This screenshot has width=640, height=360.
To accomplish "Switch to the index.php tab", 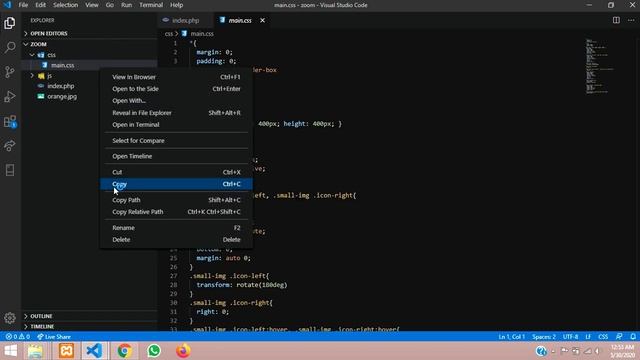I will point(186,20).
